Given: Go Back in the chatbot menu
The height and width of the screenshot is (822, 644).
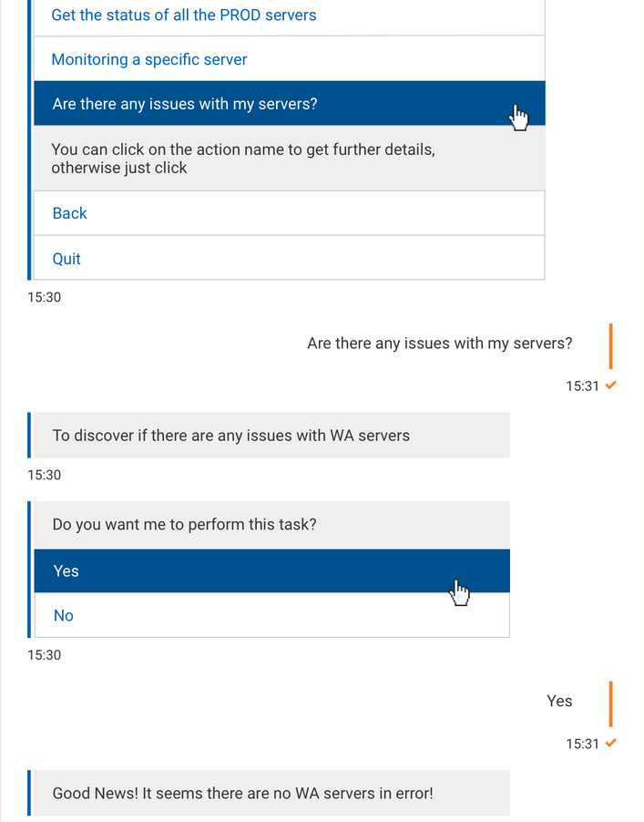Looking at the screenshot, I should pyautogui.click(x=70, y=213).
